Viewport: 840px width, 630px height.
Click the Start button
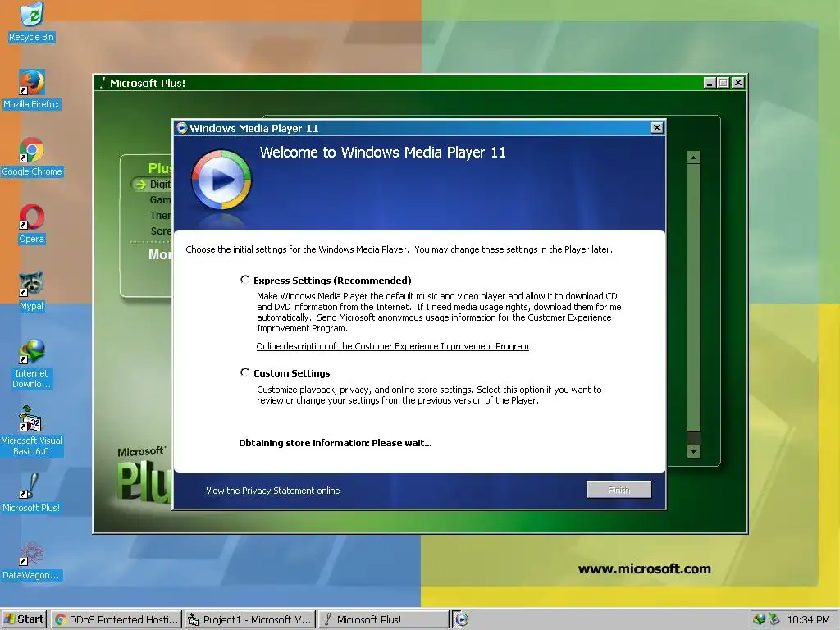[24, 619]
